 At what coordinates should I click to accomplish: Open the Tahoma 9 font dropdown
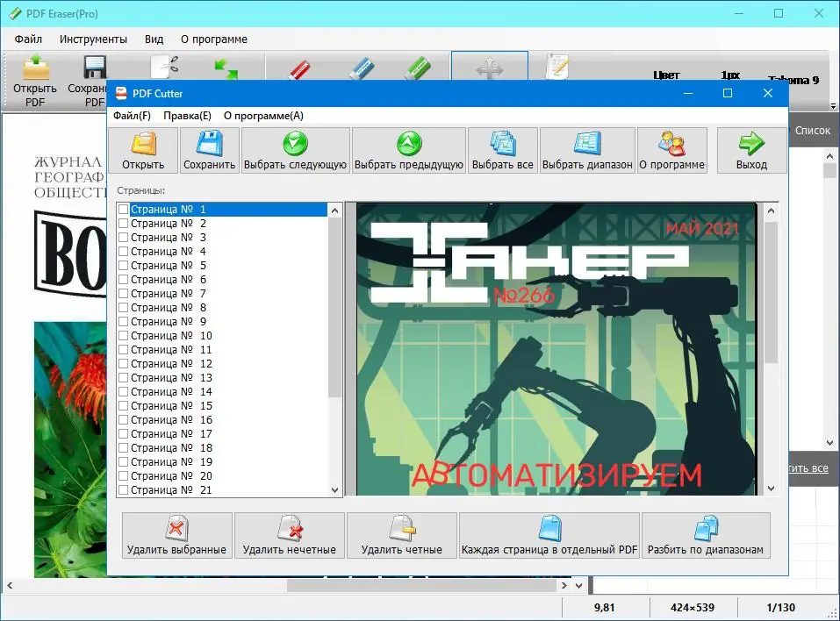(x=793, y=78)
